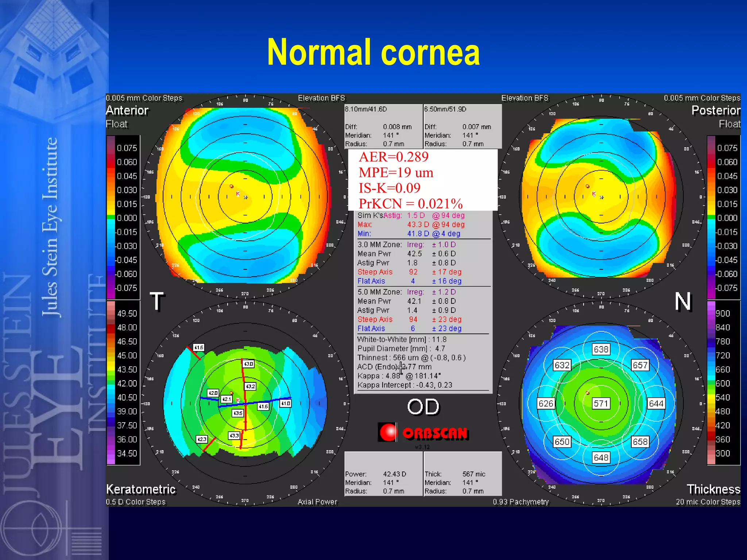This screenshot has width=747, height=560.
Task: Click the 8.10mm/41.6D anterior info box
Action: tap(383, 126)
